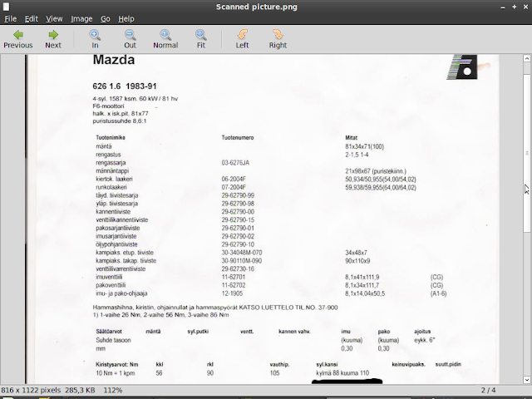Click the 'kylmä 88 kuuma 110' value
Screen dimensions: 532x399
pos(342,373)
